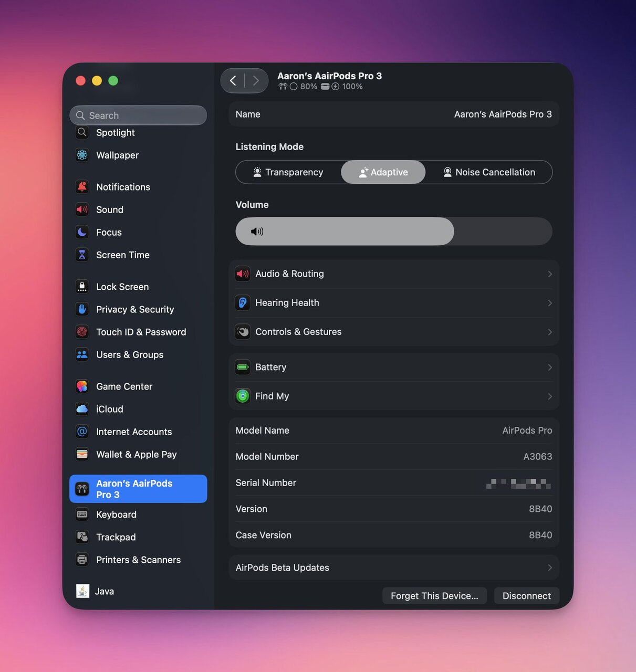The width and height of the screenshot is (636, 672).
Task: Click the Hearing Health ear icon
Action: click(x=243, y=303)
